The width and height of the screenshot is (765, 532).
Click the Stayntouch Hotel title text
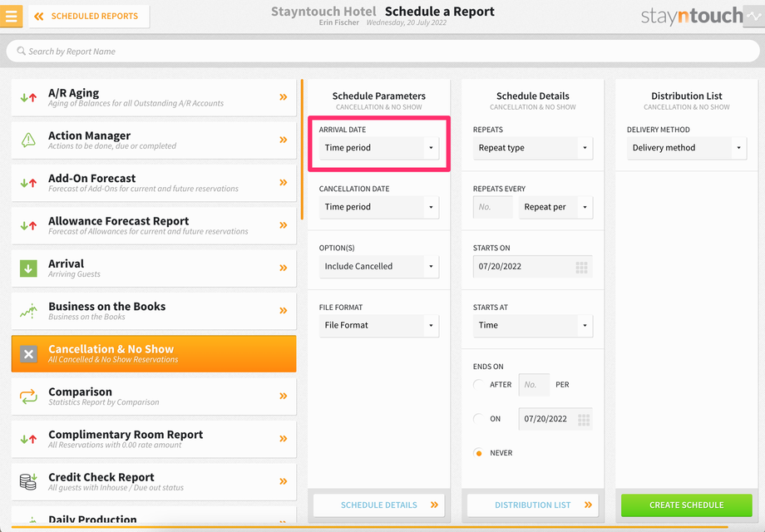pyautogui.click(x=323, y=11)
